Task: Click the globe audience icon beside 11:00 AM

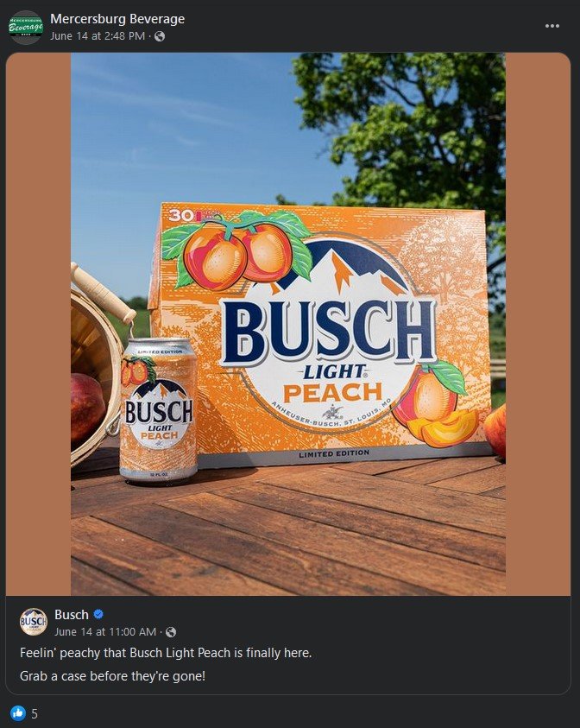Action: 171,632
